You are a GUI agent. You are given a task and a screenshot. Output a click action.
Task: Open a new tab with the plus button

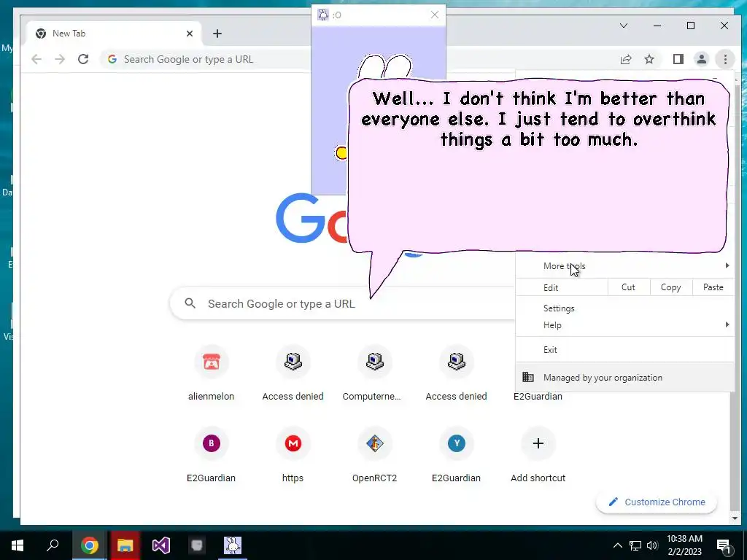[x=217, y=34]
